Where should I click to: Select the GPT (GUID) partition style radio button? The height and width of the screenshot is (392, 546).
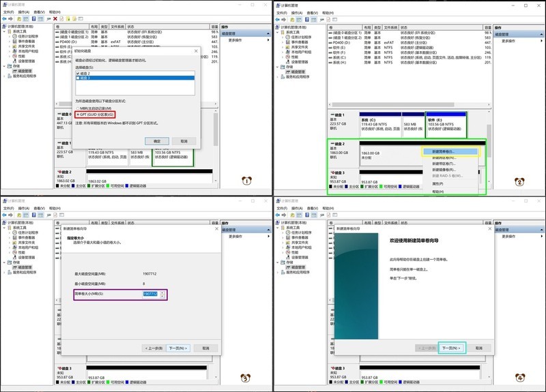[x=78, y=115]
